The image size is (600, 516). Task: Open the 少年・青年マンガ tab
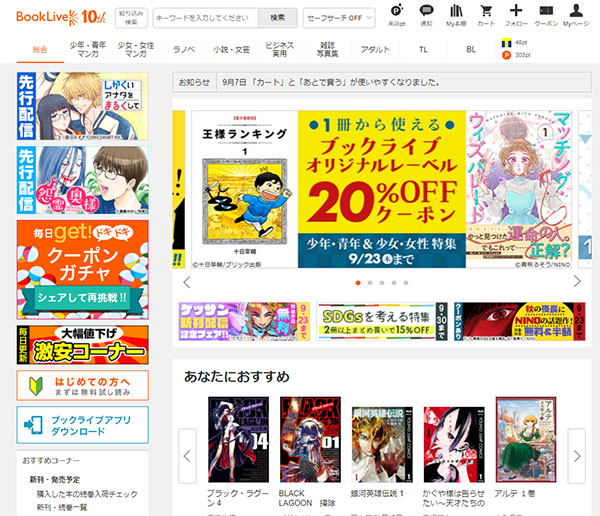pyautogui.click(x=88, y=49)
